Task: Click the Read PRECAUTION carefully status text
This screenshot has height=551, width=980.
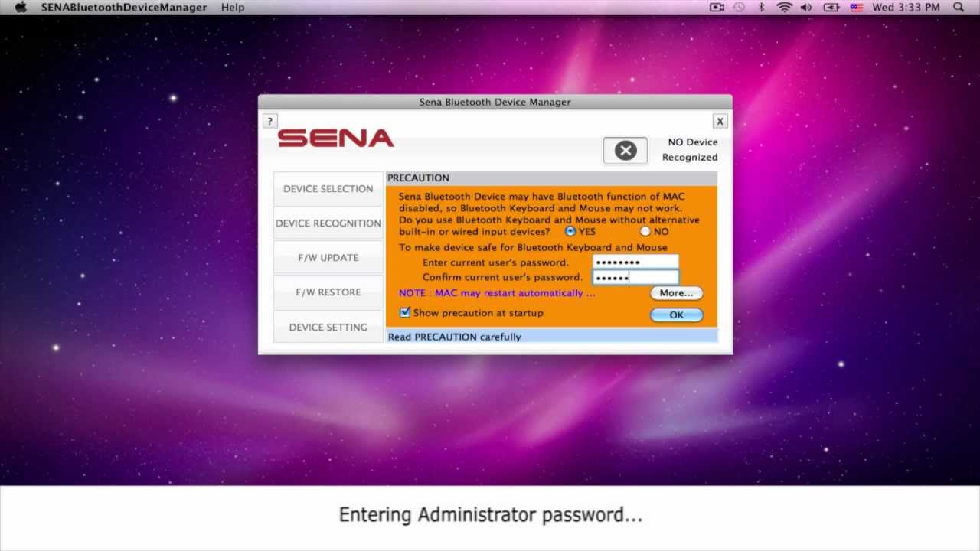Action: coord(455,337)
